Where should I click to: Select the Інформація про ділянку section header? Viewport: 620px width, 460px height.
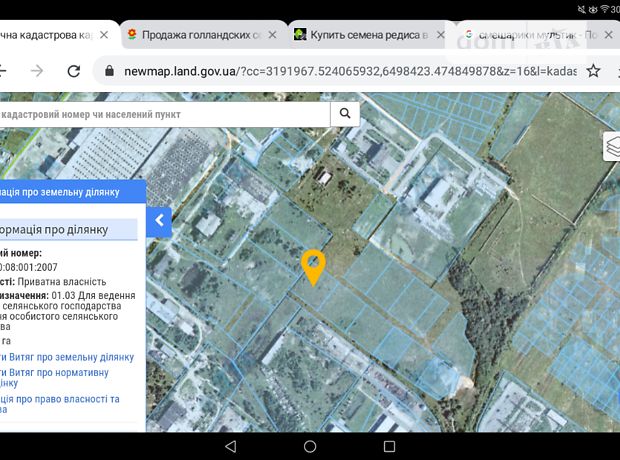pos(68,229)
